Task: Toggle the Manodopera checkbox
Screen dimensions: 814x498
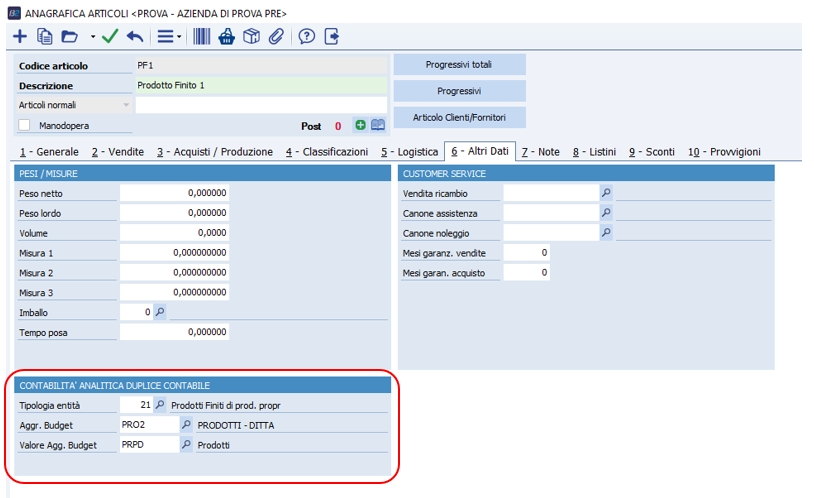Action: (x=25, y=126)
